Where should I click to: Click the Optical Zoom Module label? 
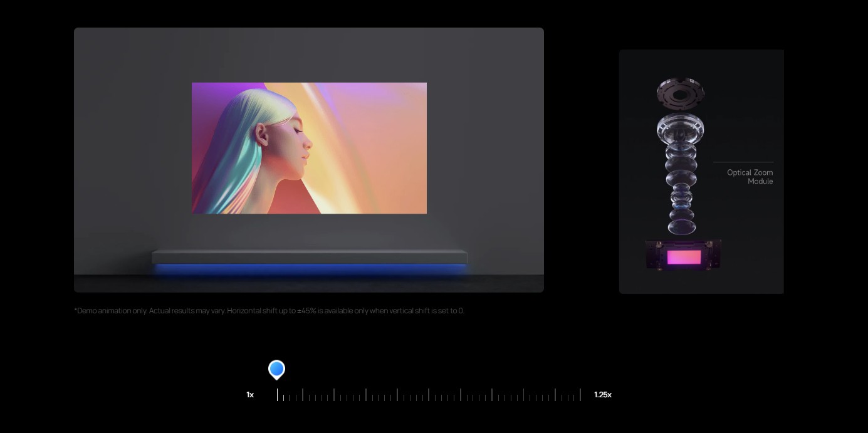(x=750, y=177)
